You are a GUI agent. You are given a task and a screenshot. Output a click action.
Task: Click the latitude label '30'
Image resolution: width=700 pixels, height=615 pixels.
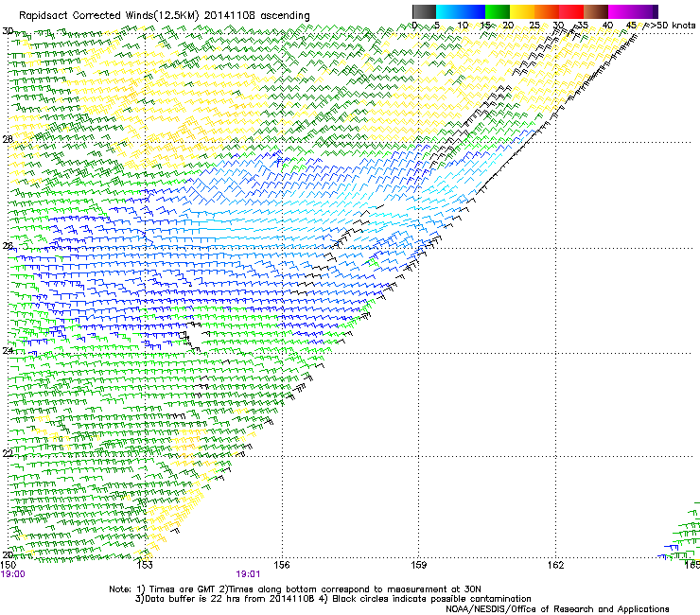(x=8, y=31)
